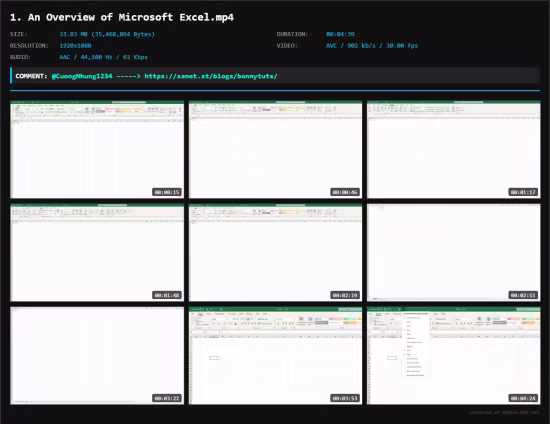Select the audio info "AAC / 44,100 Hz / 63 Kbps"
This screenshot has width=550, height=424.
(103, 57)
